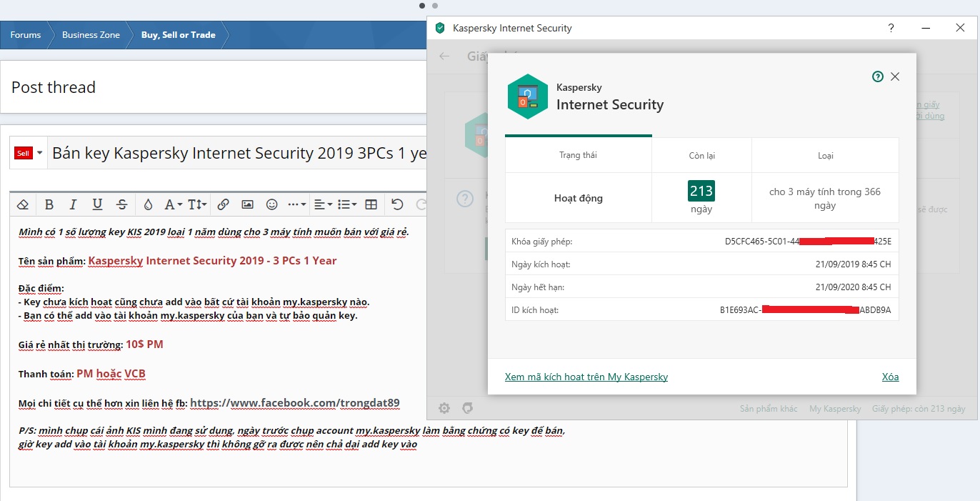Screen dimensions: 980x501
Task: Toggle underline formatting
Action: point(97,204)
